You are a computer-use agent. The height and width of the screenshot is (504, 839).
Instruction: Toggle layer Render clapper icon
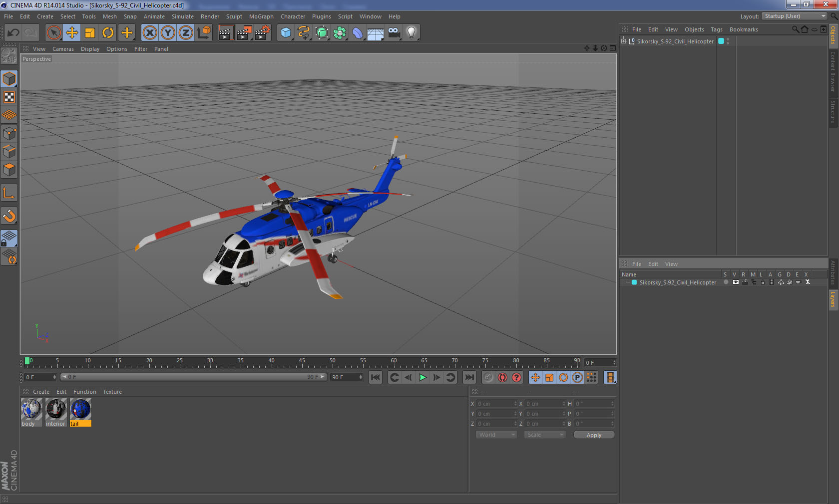point(745,282)
